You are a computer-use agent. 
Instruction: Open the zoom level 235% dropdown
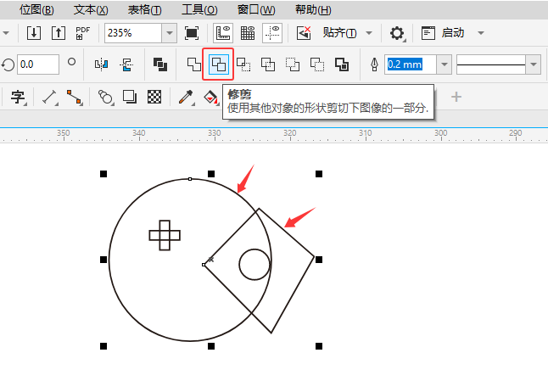(170, 33)
